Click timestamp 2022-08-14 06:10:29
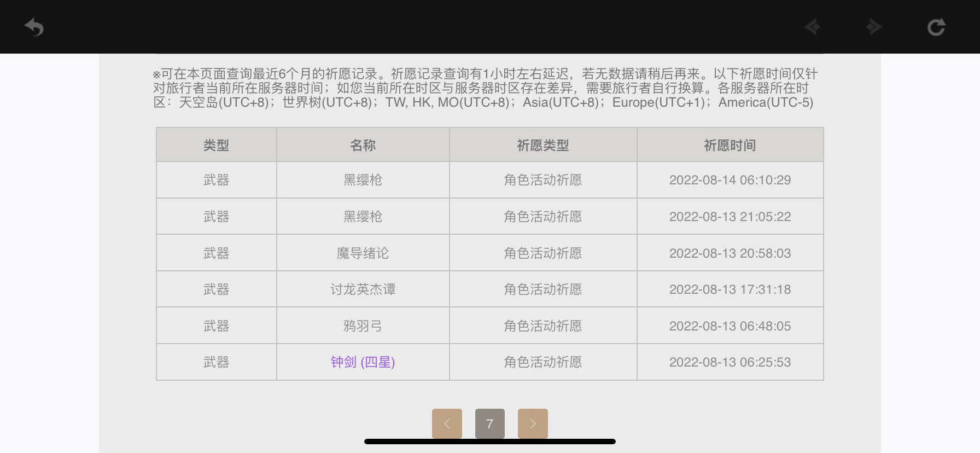 click(x=730, y=180)
